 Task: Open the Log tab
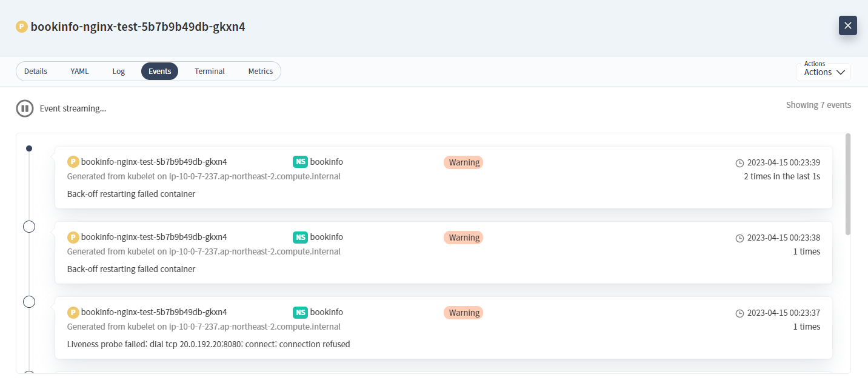pyautogui.click(x=119, y=71)
